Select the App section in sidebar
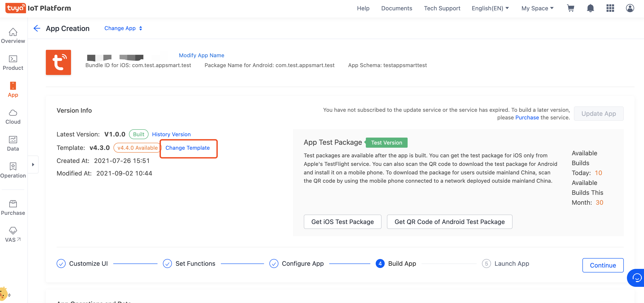Screen dimensions: 644x303 13,90
